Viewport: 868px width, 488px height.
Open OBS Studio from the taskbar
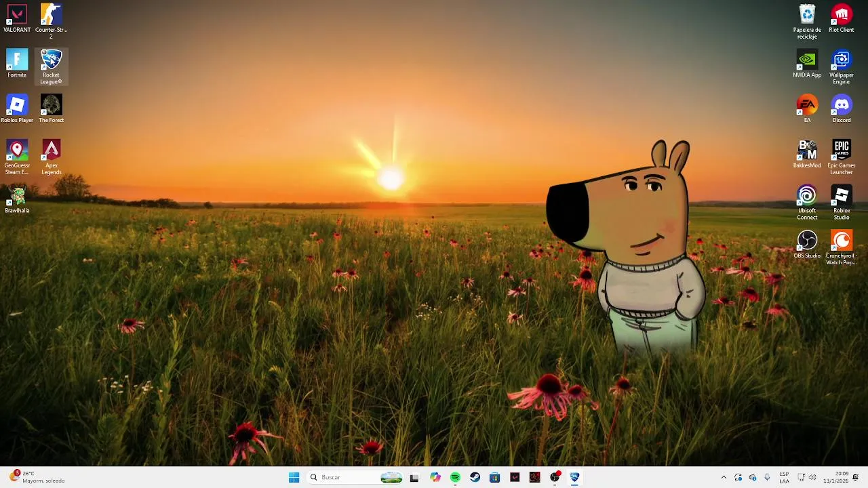[555, 477]
